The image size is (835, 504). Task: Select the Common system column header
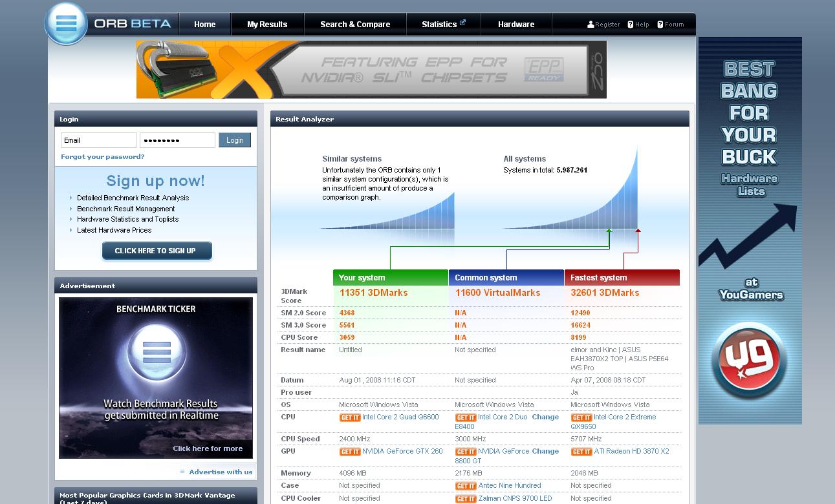(506, 277)
